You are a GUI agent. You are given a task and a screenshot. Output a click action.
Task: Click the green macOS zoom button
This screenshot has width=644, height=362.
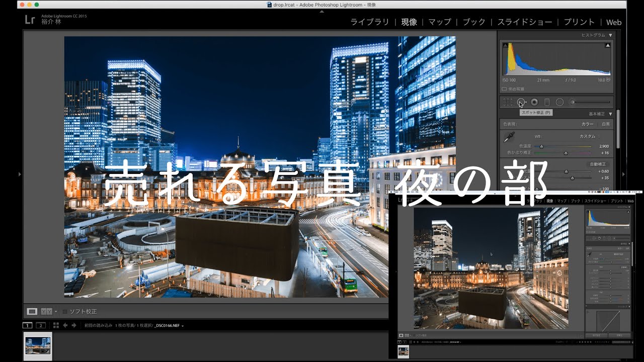tap(37, 5)
